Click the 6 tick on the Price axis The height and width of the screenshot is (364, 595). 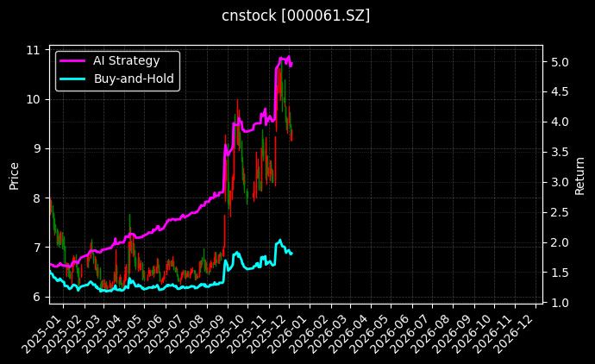(38, 297)
